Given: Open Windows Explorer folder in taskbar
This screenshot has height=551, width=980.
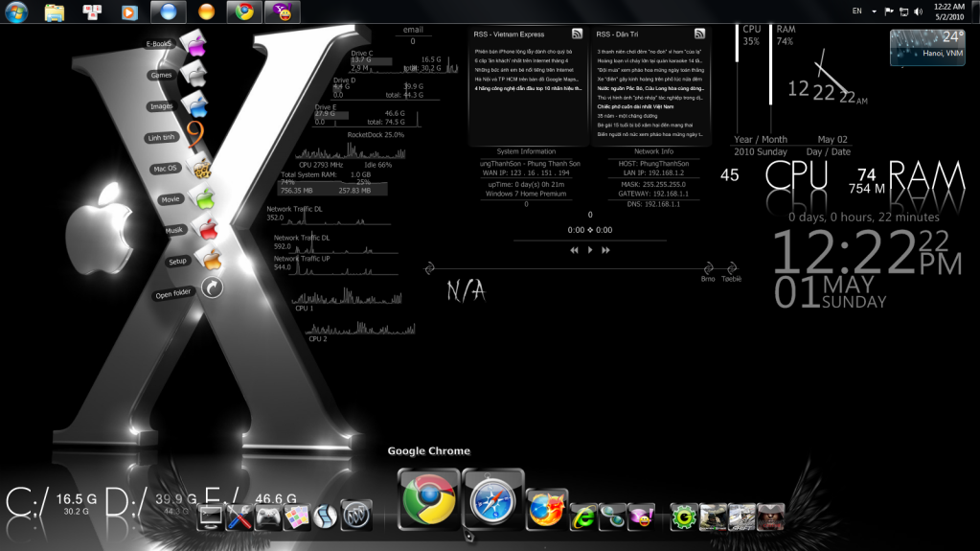Looking at the screenshot, I should click(x=55, y=11).
